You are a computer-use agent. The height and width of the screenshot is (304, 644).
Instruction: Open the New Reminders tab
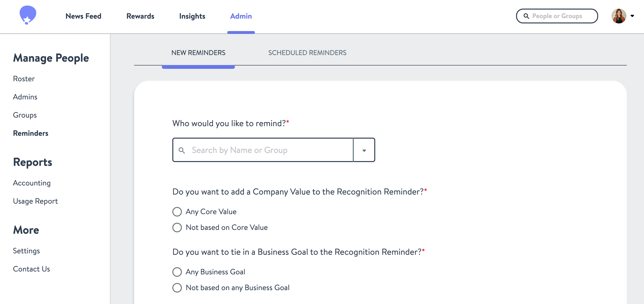198,53
